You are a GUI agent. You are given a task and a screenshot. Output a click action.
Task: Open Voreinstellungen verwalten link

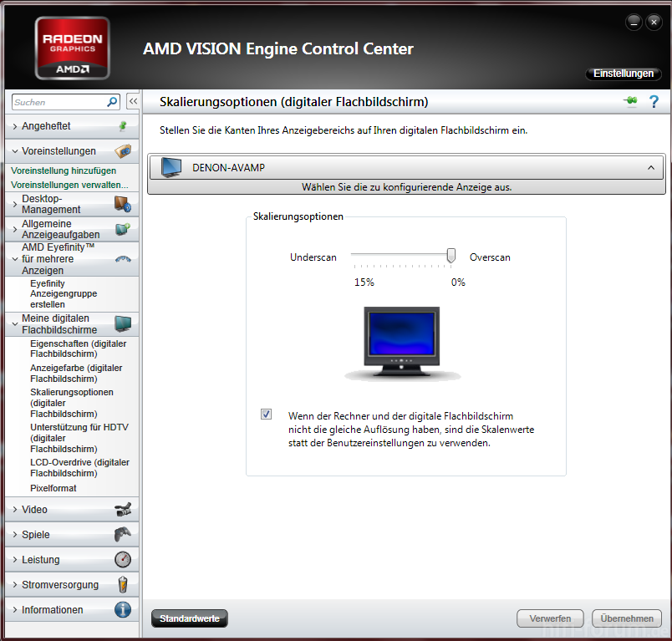tap(69, 185)
